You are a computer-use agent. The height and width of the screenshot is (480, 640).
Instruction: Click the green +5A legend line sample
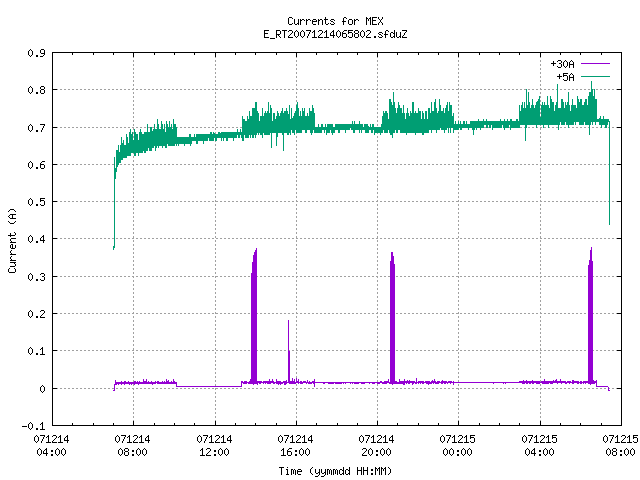(x=595, y=76)
